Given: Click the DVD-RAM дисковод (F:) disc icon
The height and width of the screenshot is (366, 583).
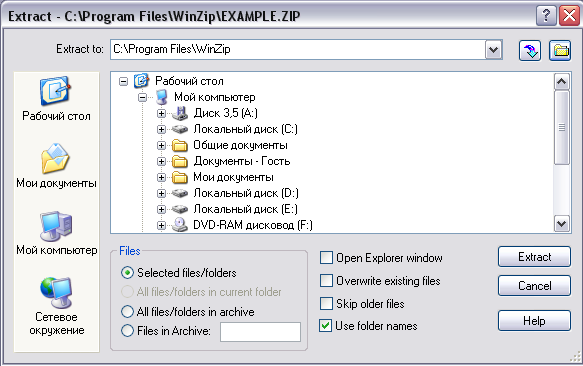Looking at the screenshot, I should [x=180, y=225].
